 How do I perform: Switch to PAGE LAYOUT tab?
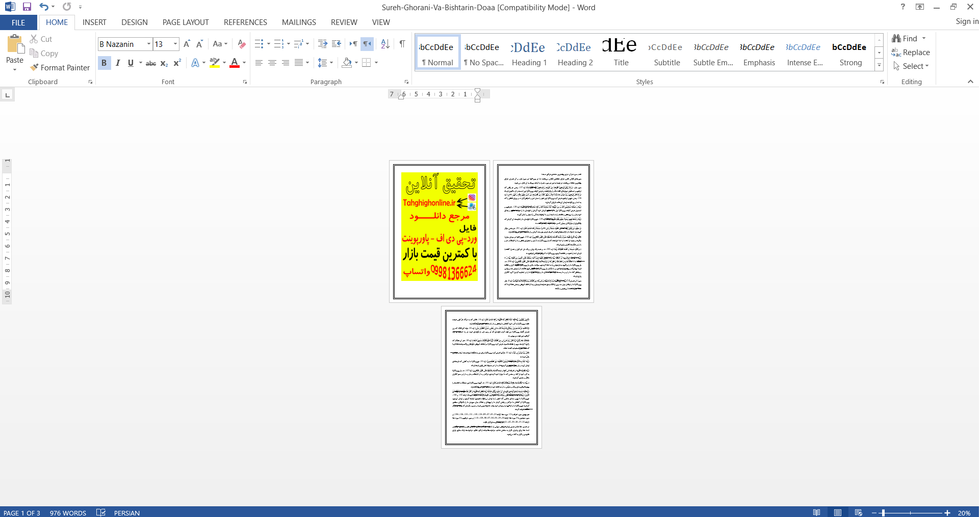[186, 22]
